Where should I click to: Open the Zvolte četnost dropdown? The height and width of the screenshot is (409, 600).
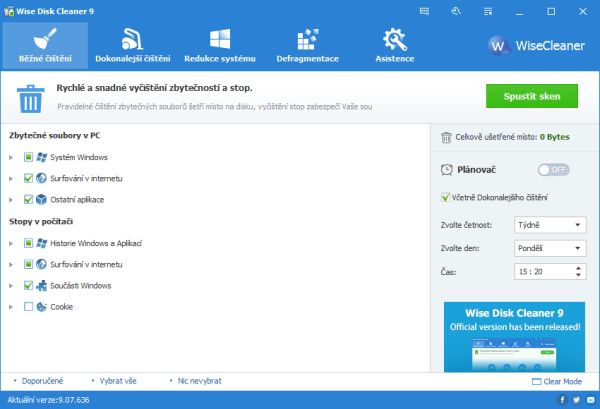coord(550,225)
